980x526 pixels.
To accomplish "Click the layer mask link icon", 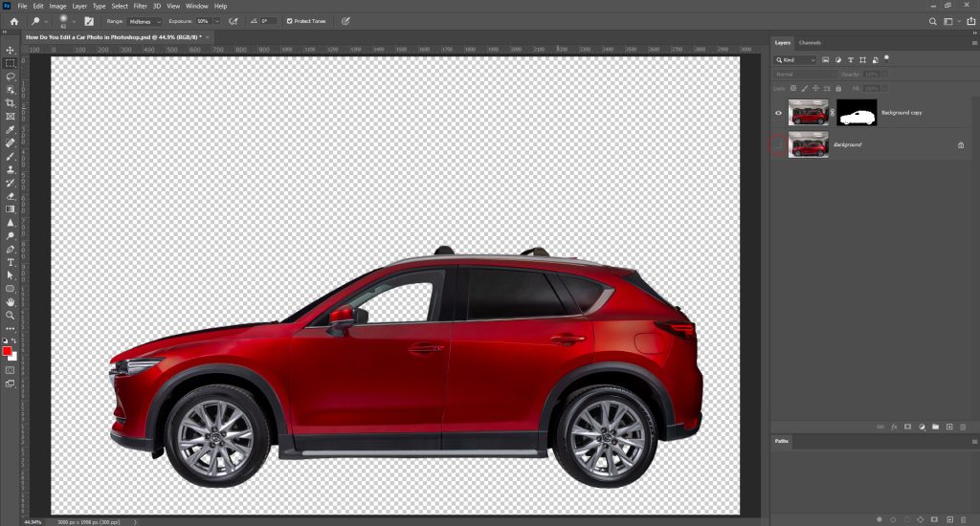I will pyautogui.click(x=833, y=114).
